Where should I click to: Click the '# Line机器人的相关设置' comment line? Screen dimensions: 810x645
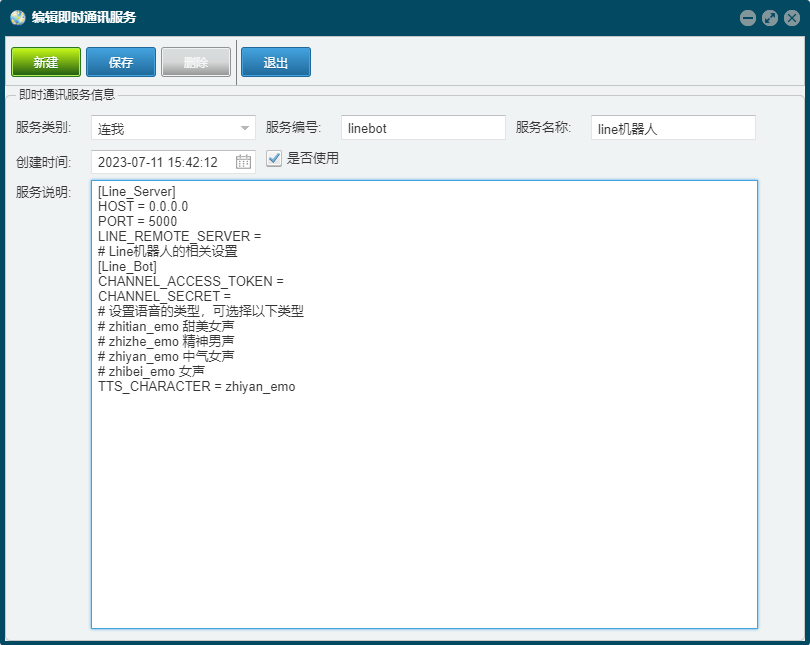pyautogui.click(x=168, y=251)
